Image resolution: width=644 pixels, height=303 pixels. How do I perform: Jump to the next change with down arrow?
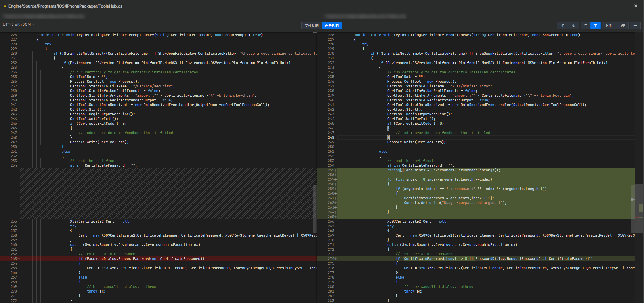574,26
